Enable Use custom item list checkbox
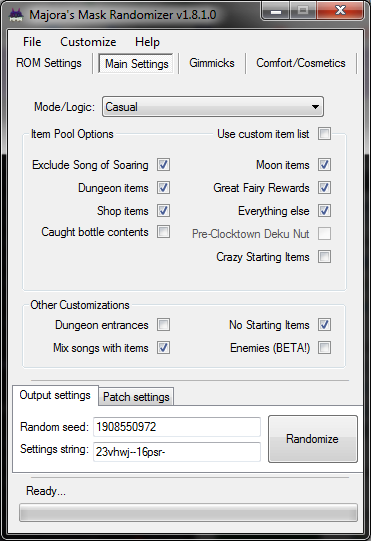The height and width of the screenshot is (541, 371). click(324, 134)
